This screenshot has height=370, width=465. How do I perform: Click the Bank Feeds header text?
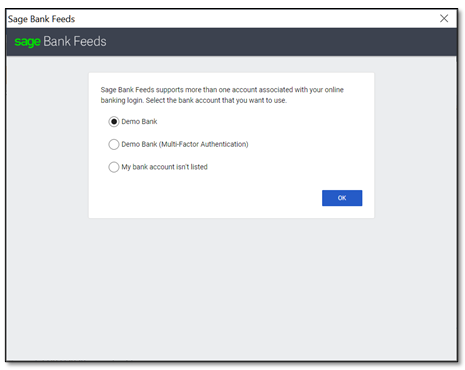[x=75, y=41]
